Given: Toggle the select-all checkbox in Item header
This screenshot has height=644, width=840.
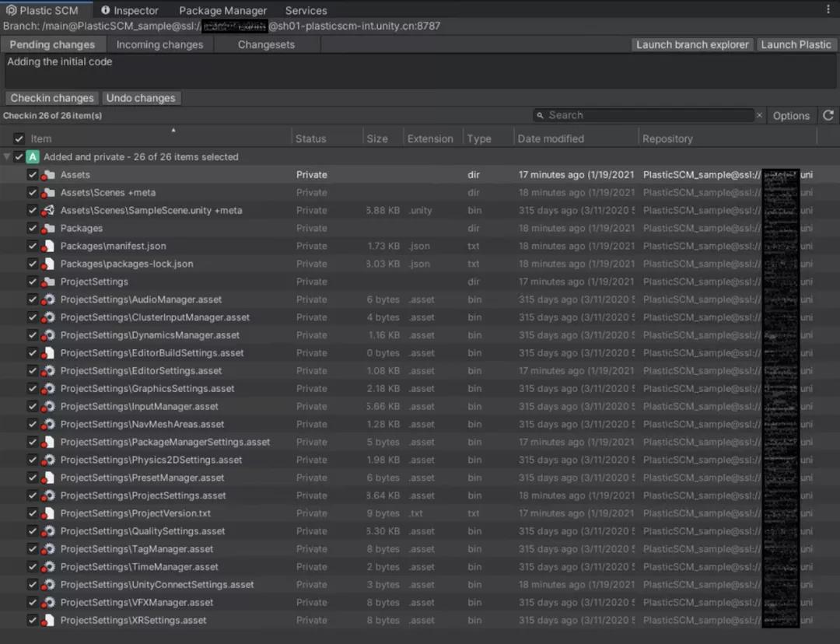Looking at the screenshot, I should point(19,138).
